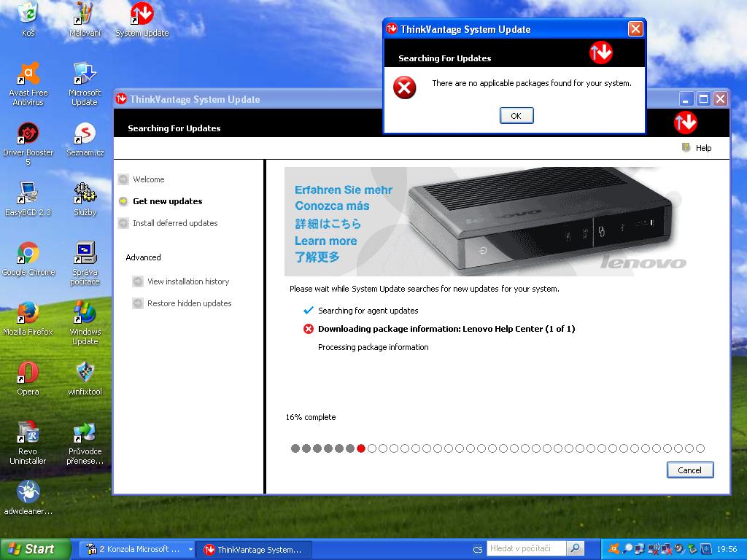Expand the grouped Konzola Microsoft taskbar dropdown arrow

pyautogui.click(x=190, y=550)
